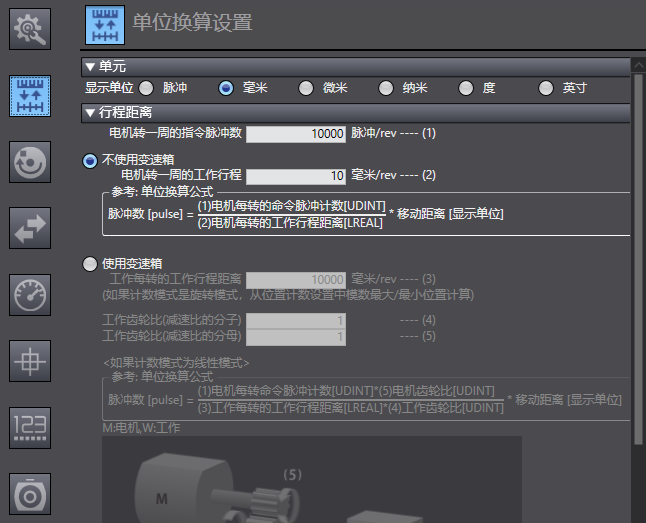
Task: Click the unit conversion header icon
Action: 105,25
